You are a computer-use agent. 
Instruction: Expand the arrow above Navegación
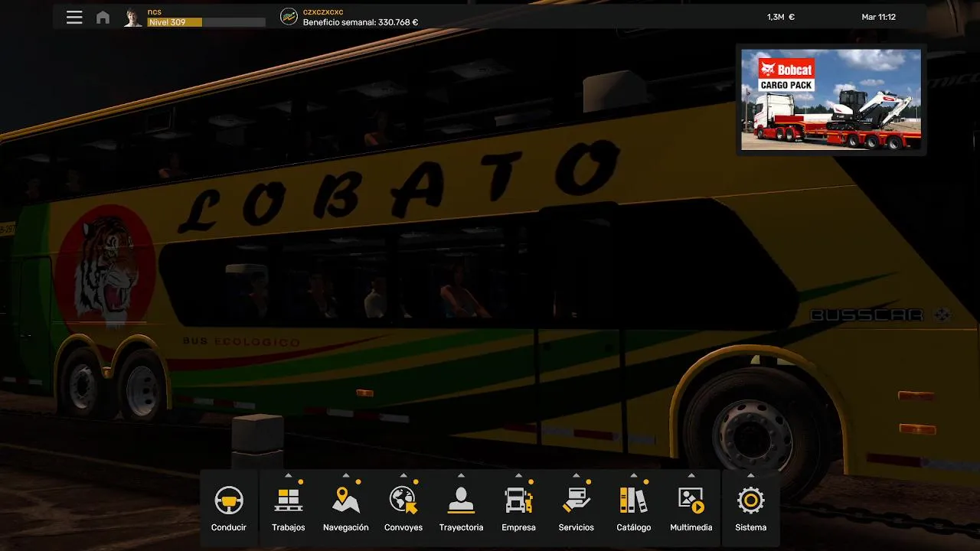346,475
